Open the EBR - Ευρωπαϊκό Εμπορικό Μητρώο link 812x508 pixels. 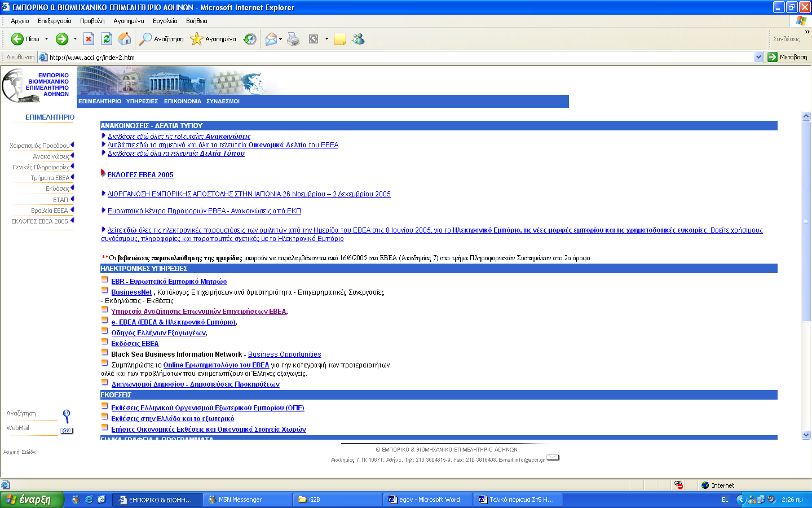coord(169,282)
